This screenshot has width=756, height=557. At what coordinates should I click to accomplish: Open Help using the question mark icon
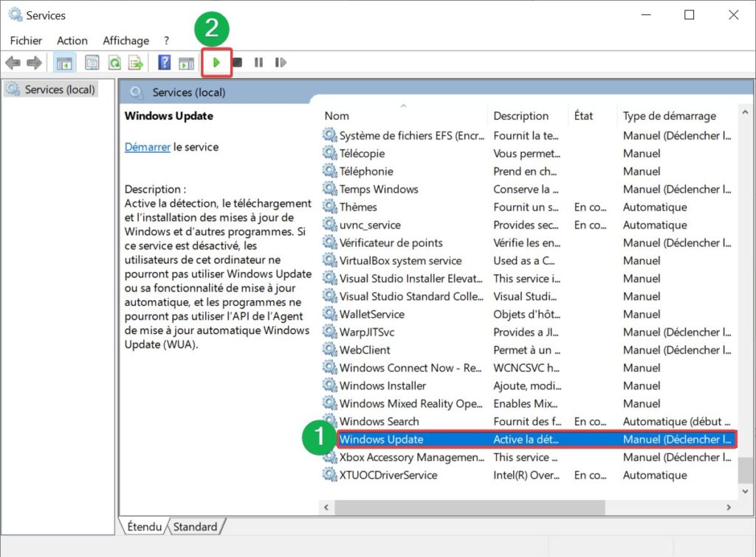164,62
